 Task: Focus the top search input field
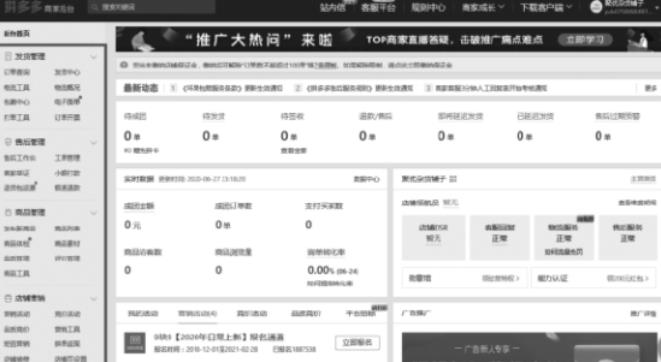pos(152,7)
